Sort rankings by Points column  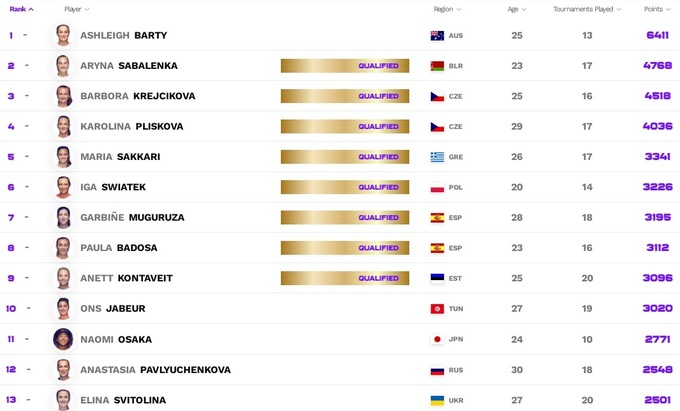656,9
